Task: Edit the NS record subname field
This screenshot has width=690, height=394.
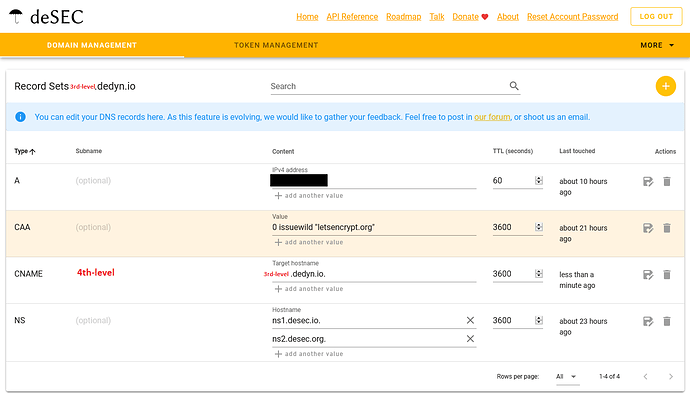Action: coord(93,320)
